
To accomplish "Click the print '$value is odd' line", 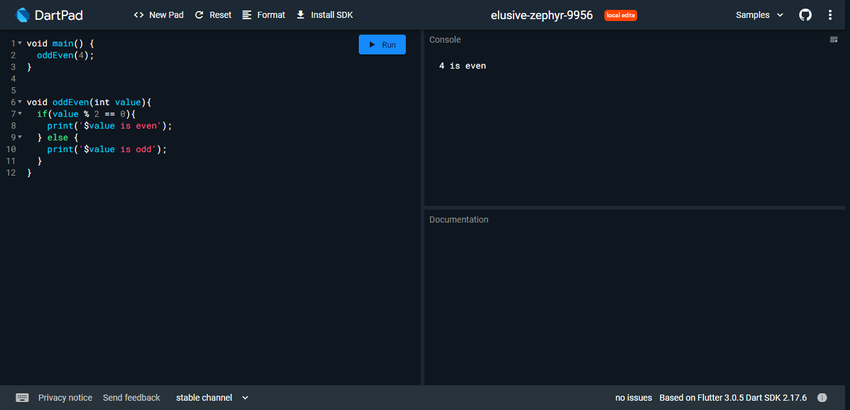I will coord(107,149).
